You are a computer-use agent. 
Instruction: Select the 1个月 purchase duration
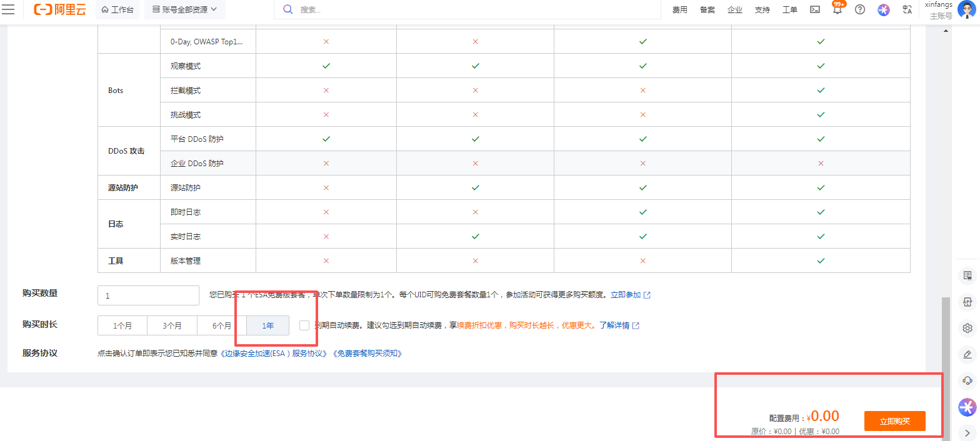pyautogui.click(x=122, y=325)
